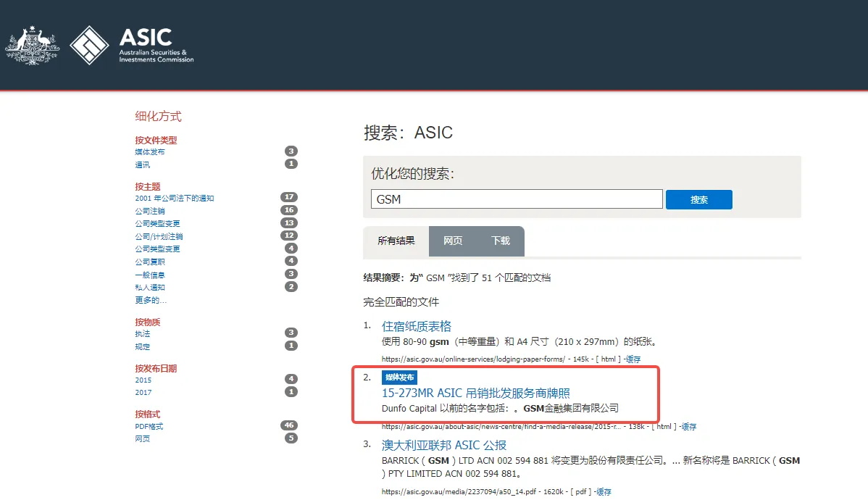The image size is (868, 500).
Task: Filter by 通讯 file type
Action: point(142,164)
